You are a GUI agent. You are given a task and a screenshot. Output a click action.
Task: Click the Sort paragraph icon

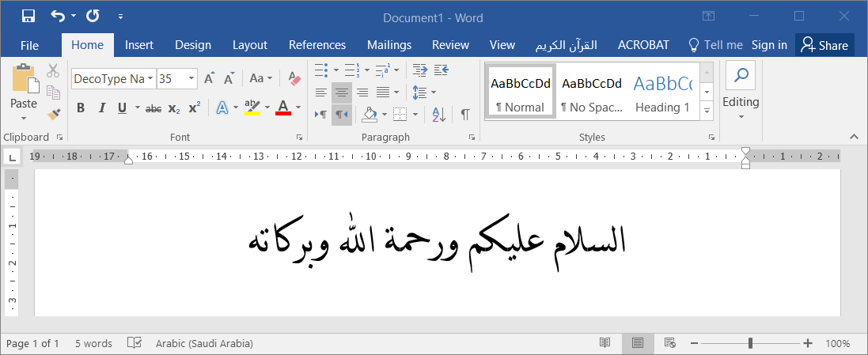coord(439,115)
